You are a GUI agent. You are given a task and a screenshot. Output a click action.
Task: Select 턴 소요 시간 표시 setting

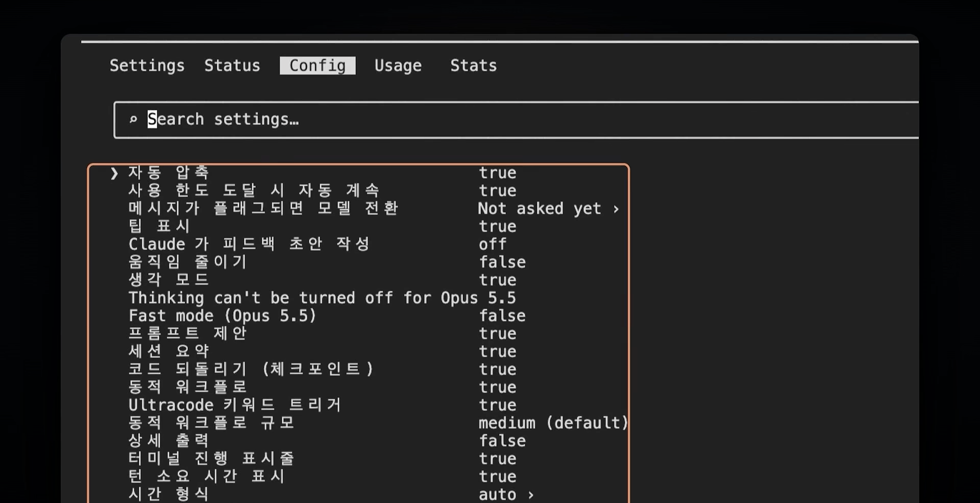206,476
